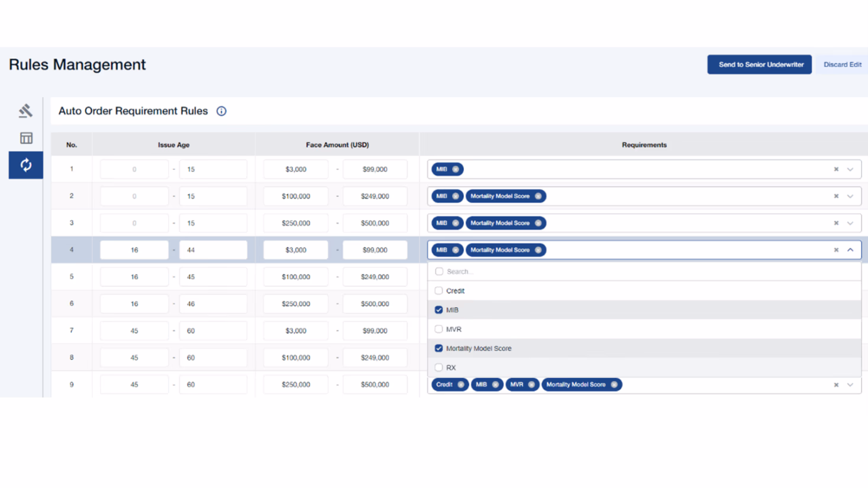The height and width of the screenshot is (488, 868).
Task: Open the gavel rules icon in sidebar
Action: [25, 111]
